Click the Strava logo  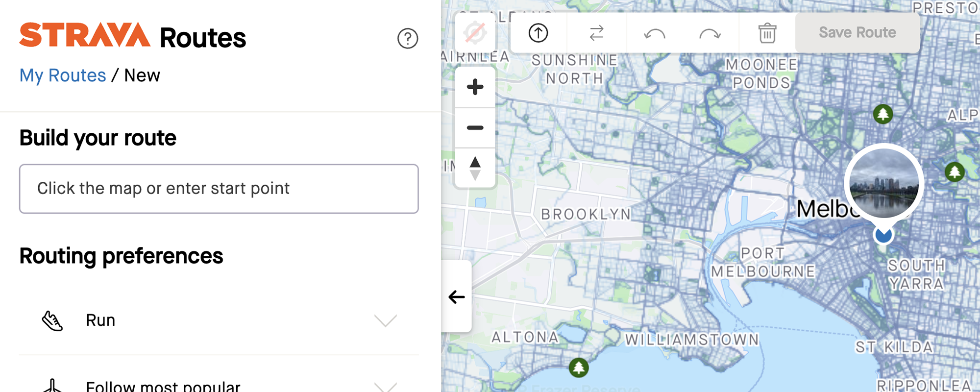(85, 35)
